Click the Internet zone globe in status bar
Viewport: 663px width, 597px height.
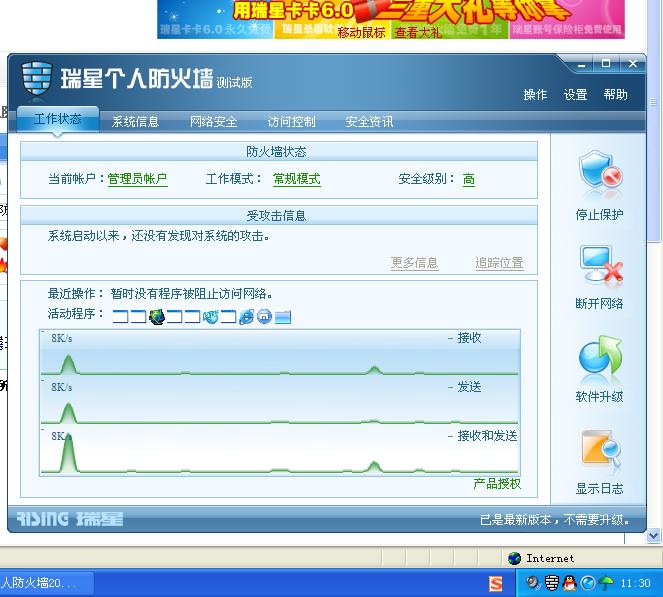coord(515,559)
